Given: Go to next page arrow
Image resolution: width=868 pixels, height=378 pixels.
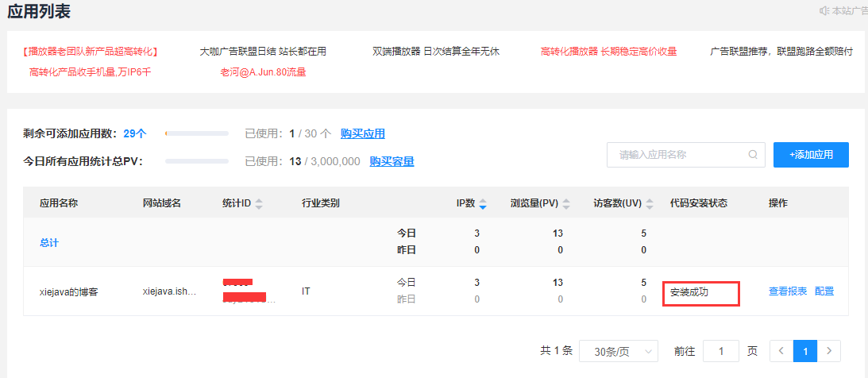Looking at the screenshot, I should coord(829,351).
